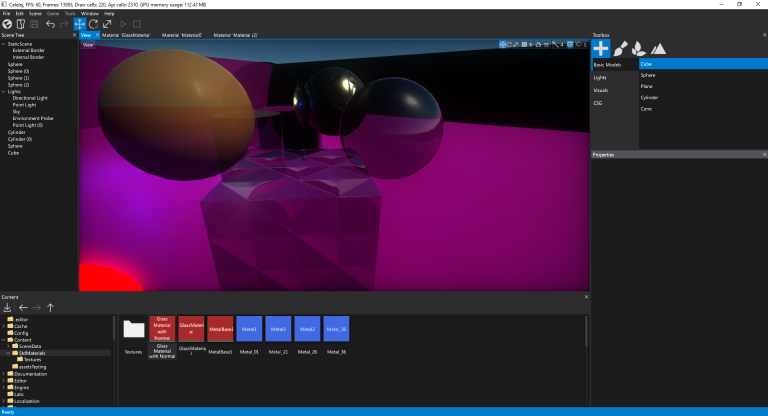Image resolution: width=768 pixels, height=416 pixels.
Task: Open the Scene menu
Action: tap(35, 14)
